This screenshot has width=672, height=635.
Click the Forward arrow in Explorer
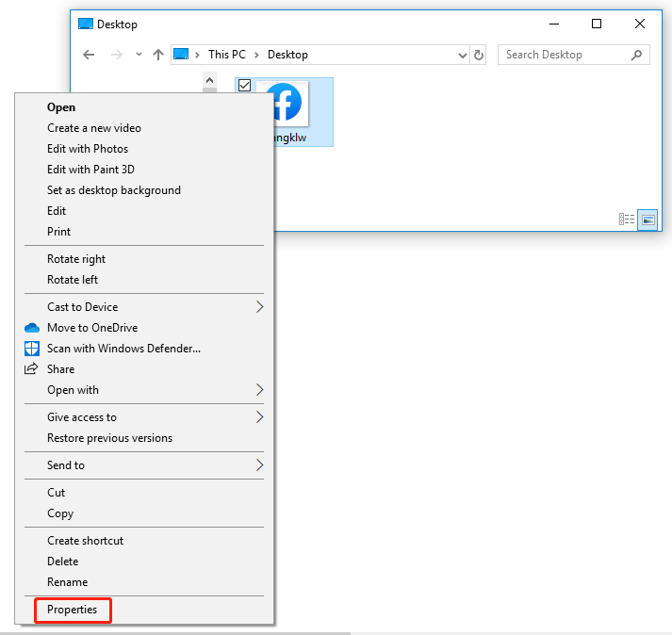tap(117, 55)
